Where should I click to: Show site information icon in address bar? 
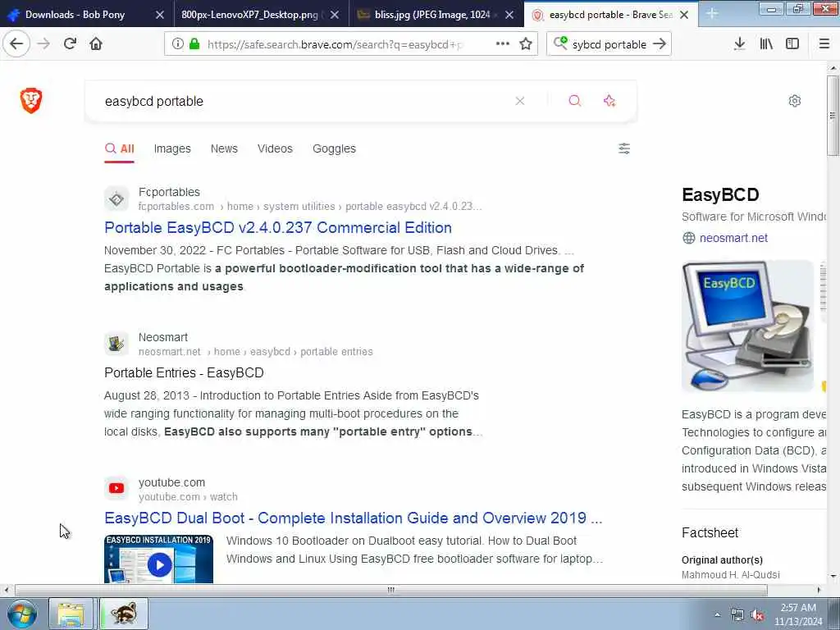(178, 44)
